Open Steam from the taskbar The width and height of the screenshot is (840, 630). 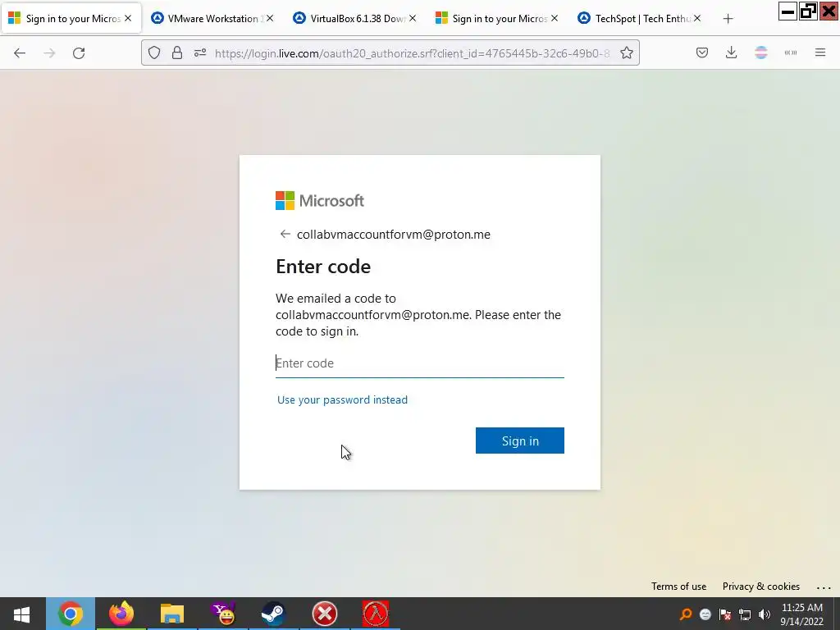point(274,614)
